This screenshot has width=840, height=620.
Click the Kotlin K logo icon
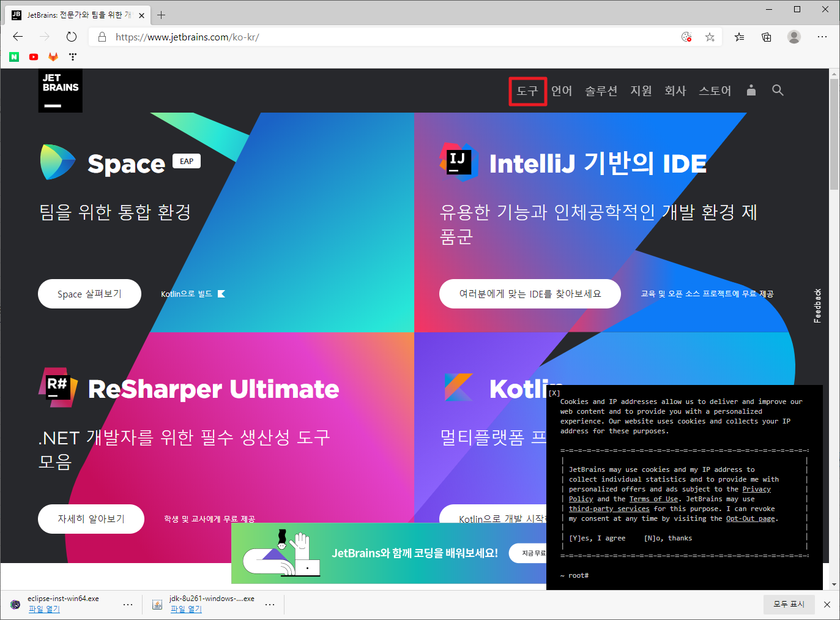tap(459, 387)
